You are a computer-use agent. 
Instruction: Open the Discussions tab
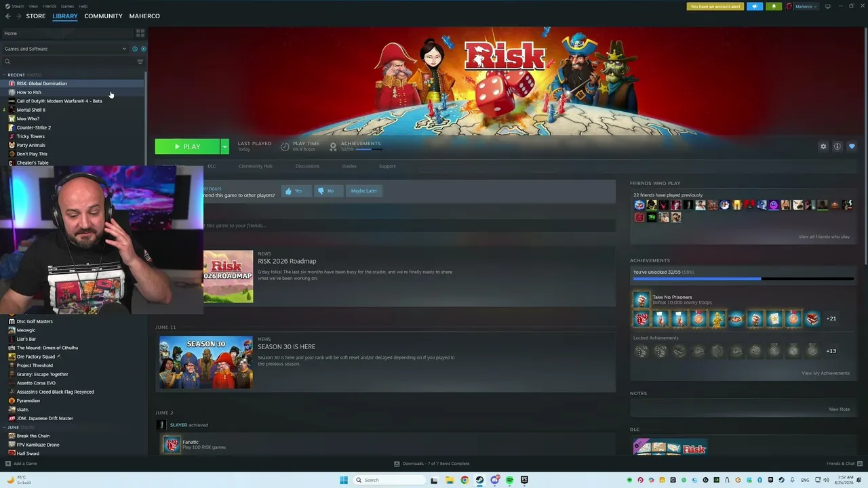(x=307, y=166)
